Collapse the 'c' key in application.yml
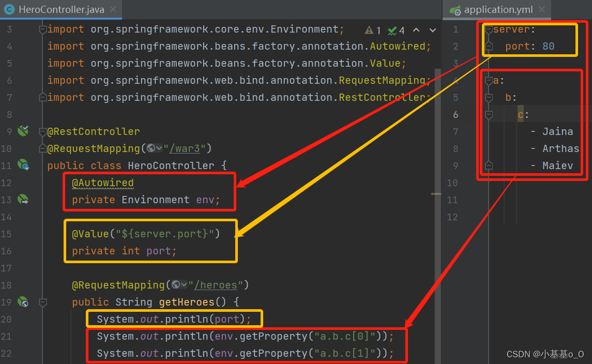Screen dimensions: 592x364 pos(489,114)
